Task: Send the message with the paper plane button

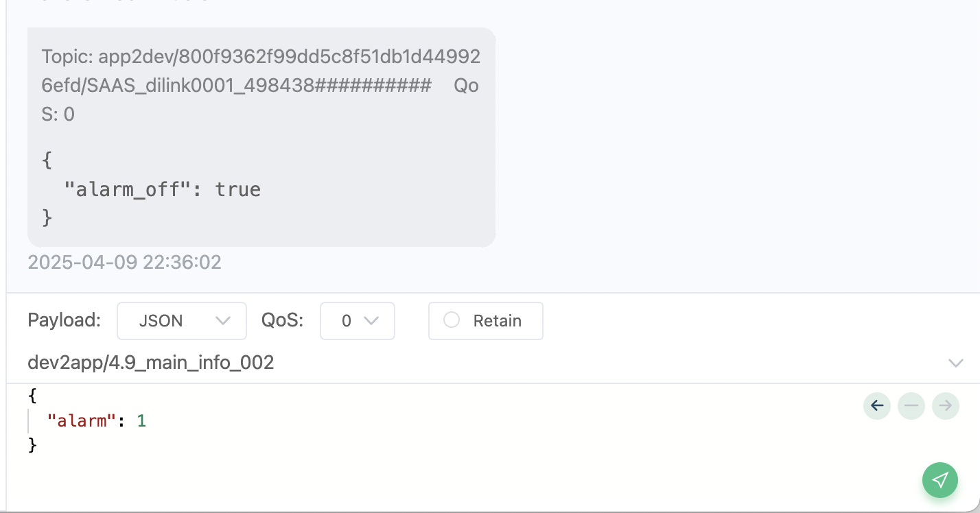Action: (940, 479)
